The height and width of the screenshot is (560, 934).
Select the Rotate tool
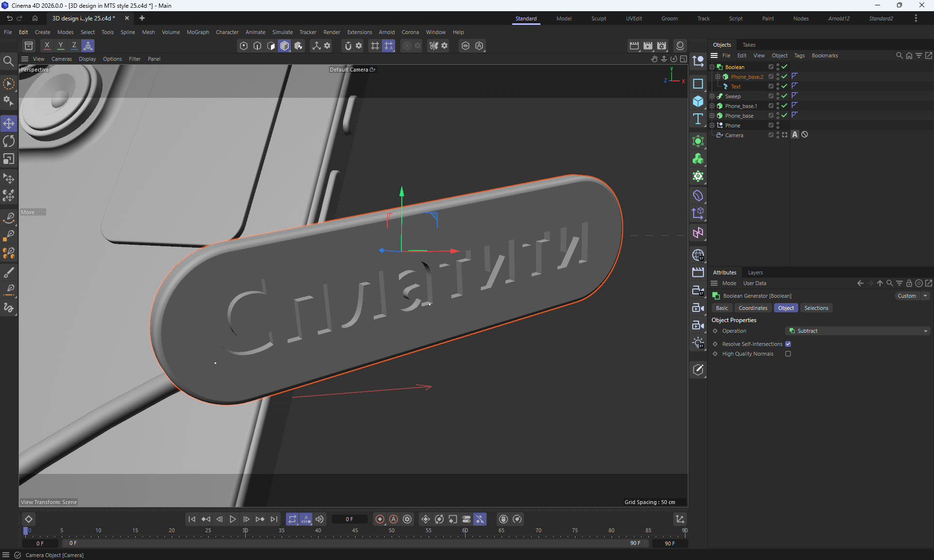[x=9, y=141]
